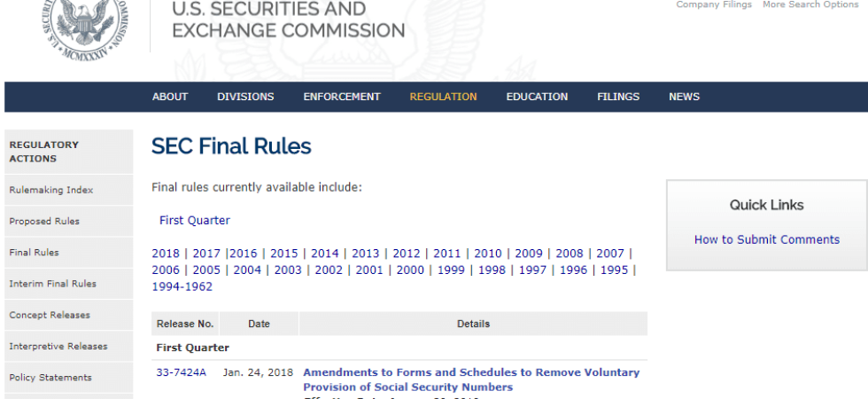Open the 1994-1962 archive link
Viewport: 868px width, 399px height.
[x=182, y=286]
